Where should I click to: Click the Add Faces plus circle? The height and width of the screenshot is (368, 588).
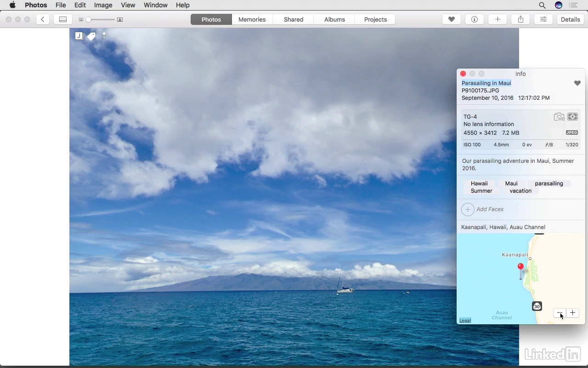click(x=468, y=209)
